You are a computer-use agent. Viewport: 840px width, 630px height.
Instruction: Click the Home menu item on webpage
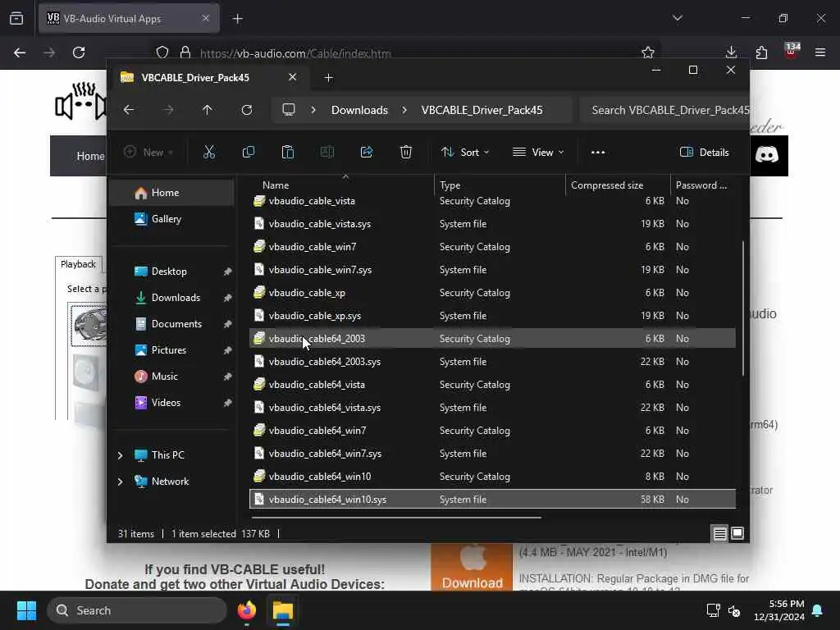pyautogui.click(x=90, y=156)
